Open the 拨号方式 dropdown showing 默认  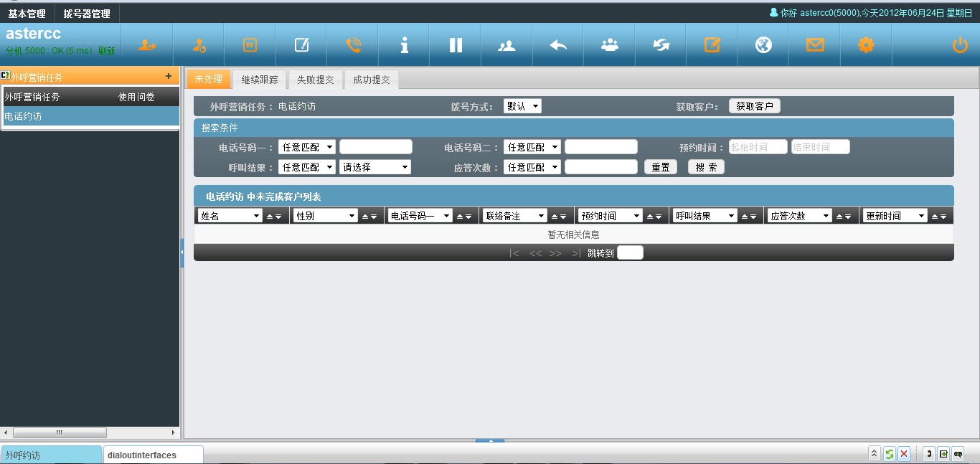pos(522,106)
